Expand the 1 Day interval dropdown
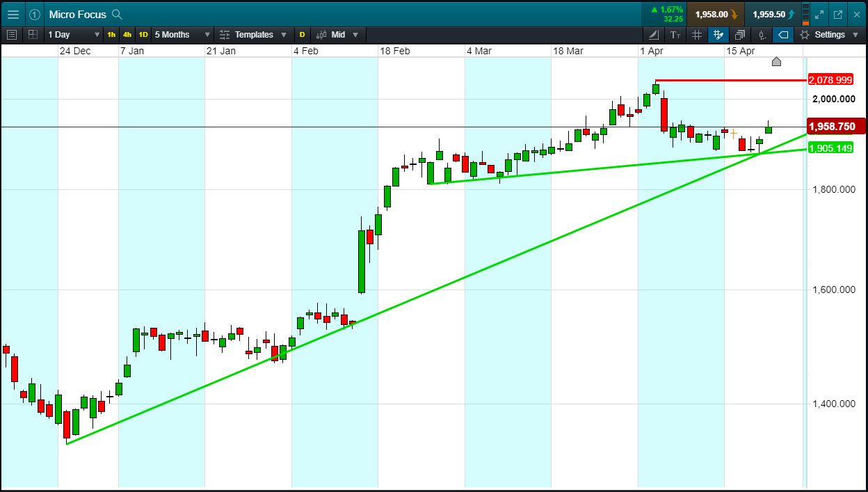This screenshot has width=868, height=492. (x=74, y=34)
